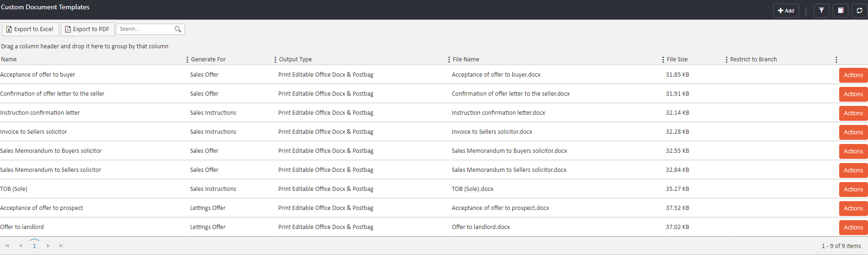This screenshot has height=255, width=868.
Task: Jump to the last page arrow
Action: click(x=61, y=246)
